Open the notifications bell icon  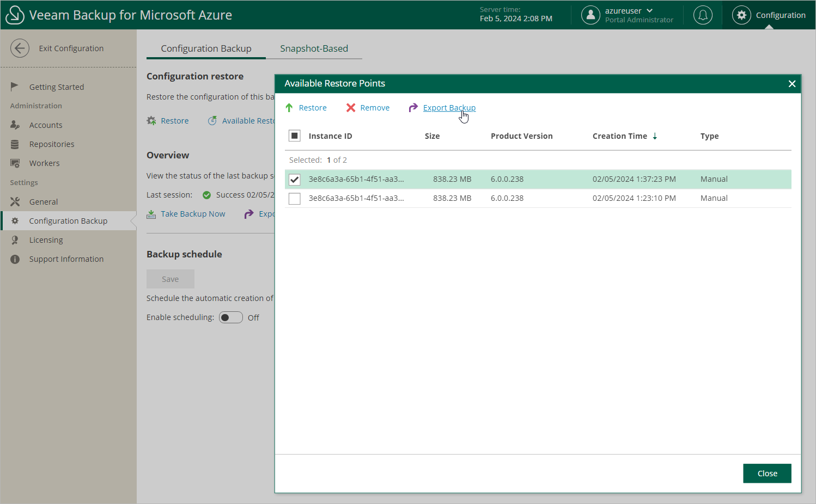pyautogui.click(x=703, y=15)
